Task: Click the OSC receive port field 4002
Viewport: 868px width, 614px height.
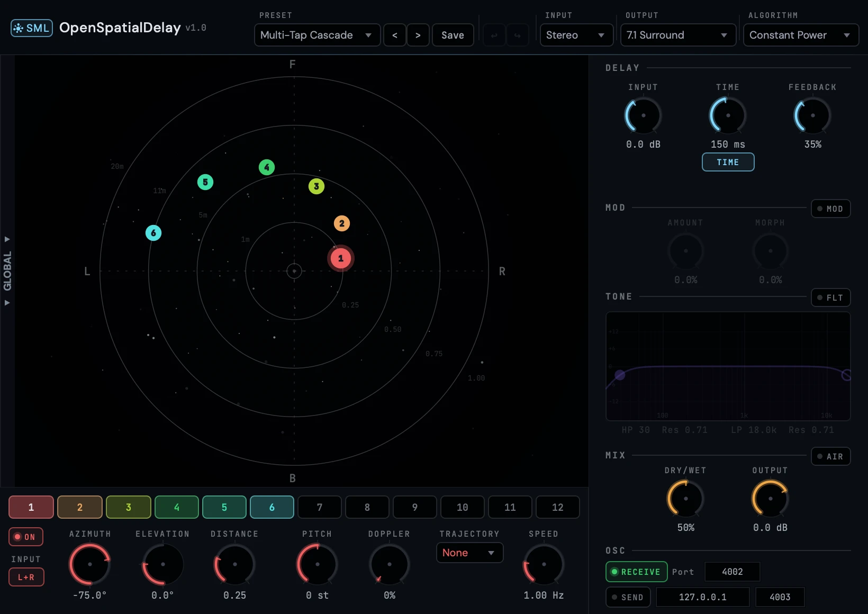Action: tap(733, 572)
